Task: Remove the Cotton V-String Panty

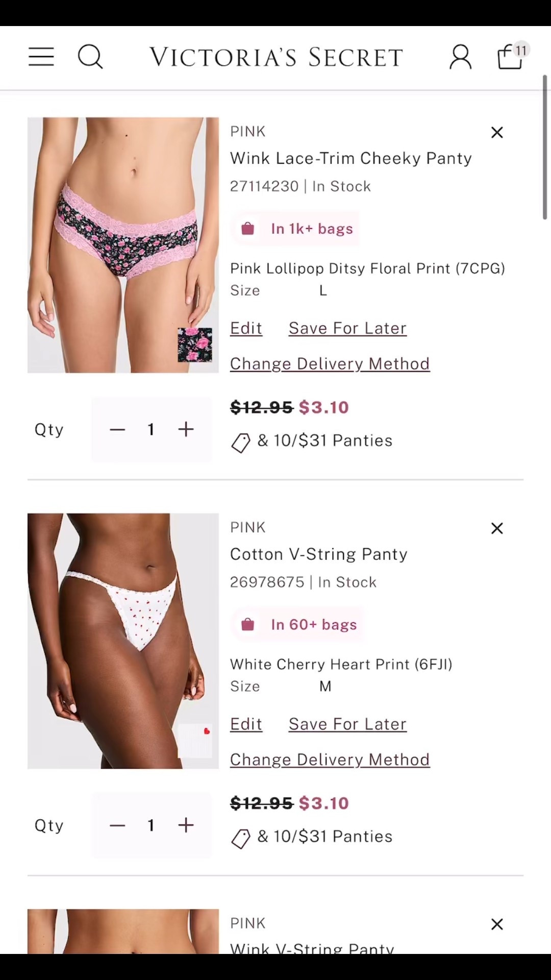Action: tap(497, 528)
